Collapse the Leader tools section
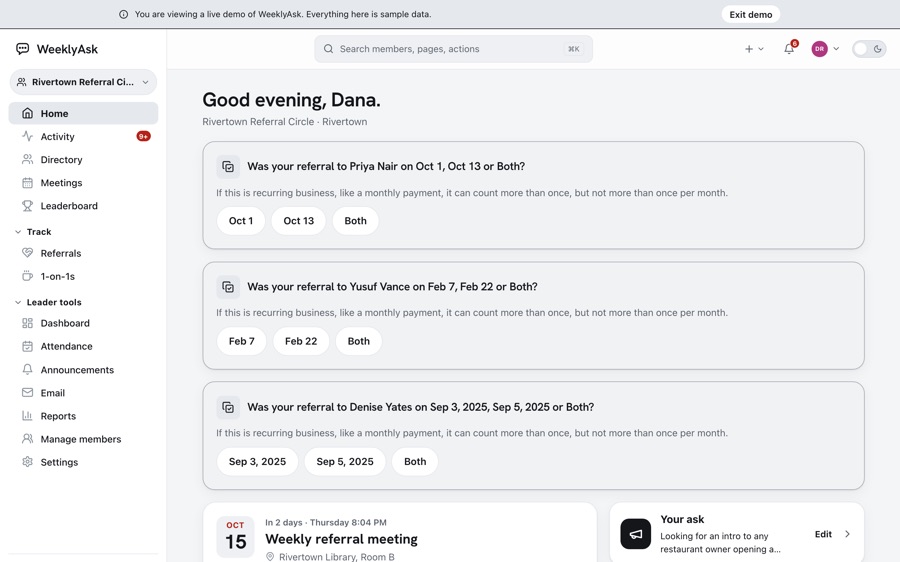This screenshot has height=562, width=900. [48, 302]
